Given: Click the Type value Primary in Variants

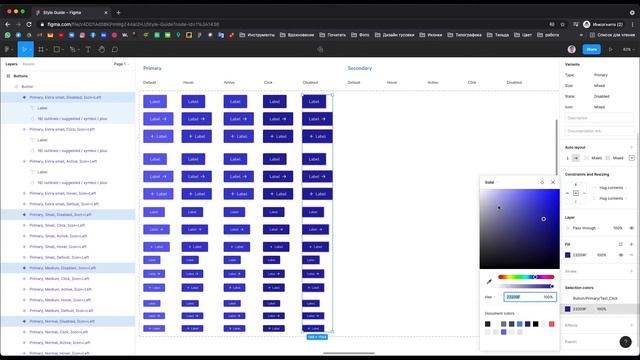Looking at the screenshot, I should click(x=601, y=75).
